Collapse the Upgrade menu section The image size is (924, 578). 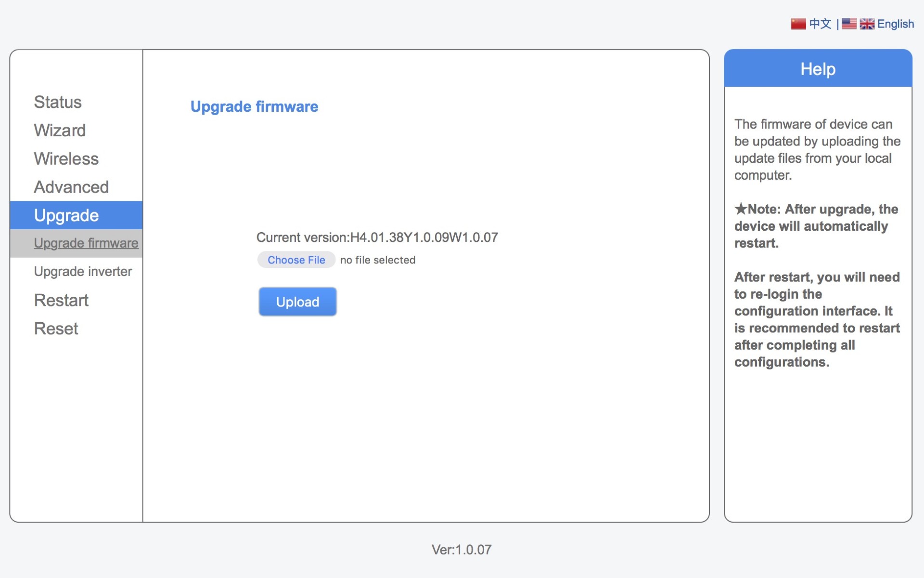66,215
